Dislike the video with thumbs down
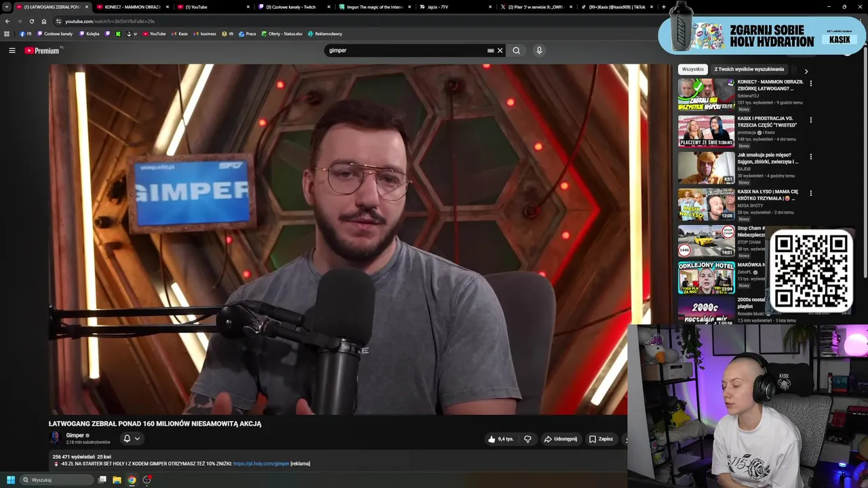 pos(528,439)
